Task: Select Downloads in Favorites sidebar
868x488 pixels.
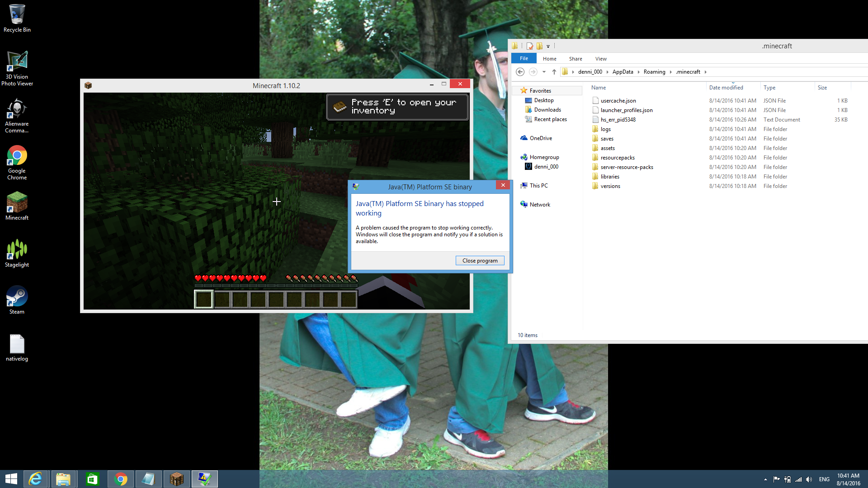Action: [547, 110]
